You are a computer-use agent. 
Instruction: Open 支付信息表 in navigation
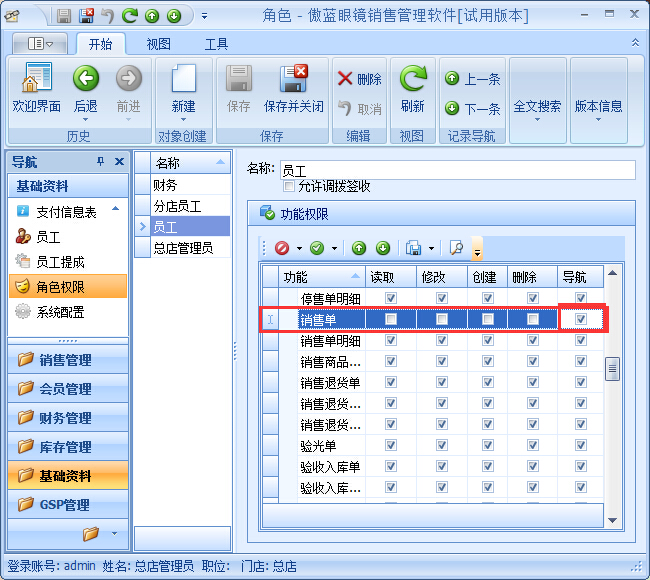click(x=66, y=212)
